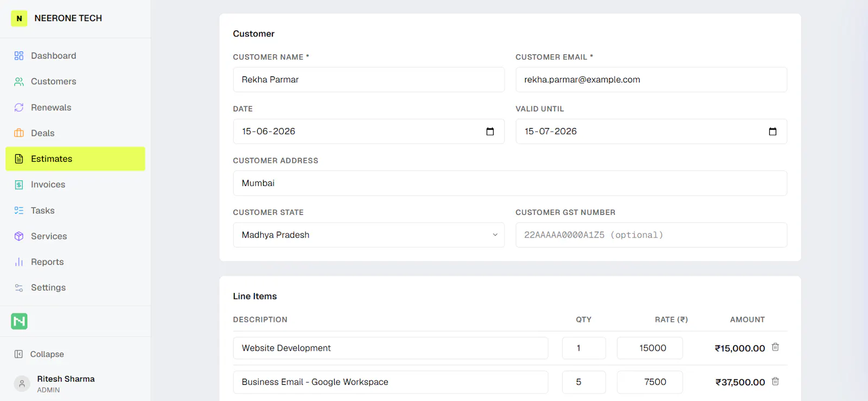868x401 pixels.
Task: Click the Services cube icon
Action: [19, 236]
